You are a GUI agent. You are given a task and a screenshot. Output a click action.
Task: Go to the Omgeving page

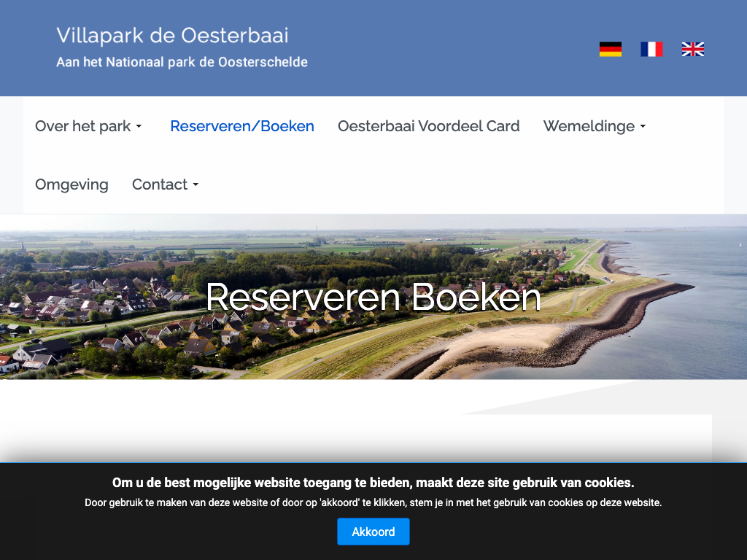72,184
